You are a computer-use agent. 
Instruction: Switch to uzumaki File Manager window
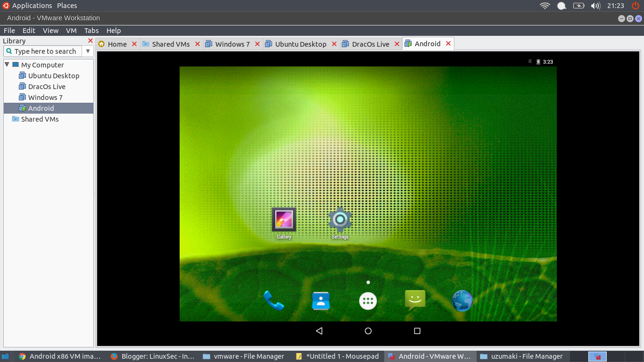tap(521, 356)
